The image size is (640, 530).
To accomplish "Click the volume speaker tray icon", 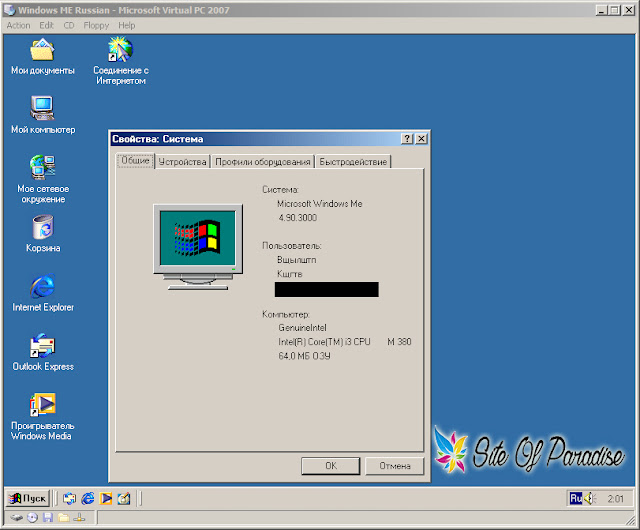I will pos(590,498).
